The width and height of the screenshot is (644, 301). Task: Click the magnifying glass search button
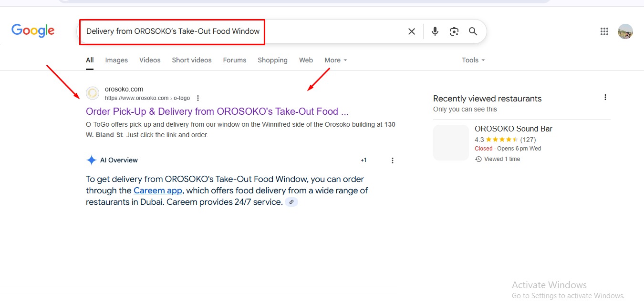pos(473,31)
